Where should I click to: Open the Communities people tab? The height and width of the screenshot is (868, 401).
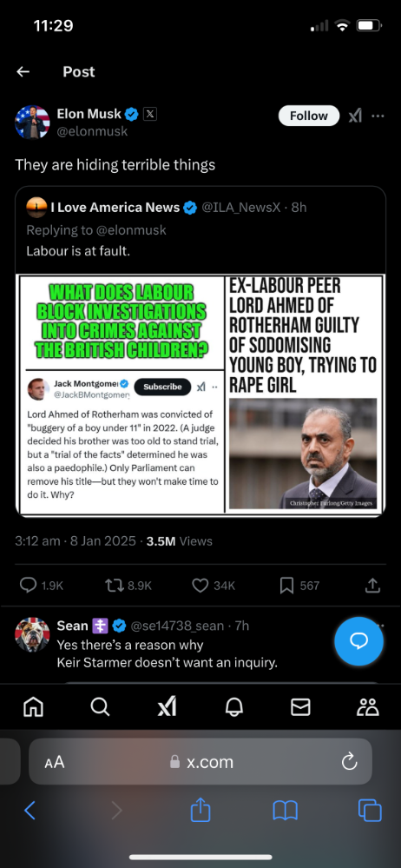pos(368,706)
